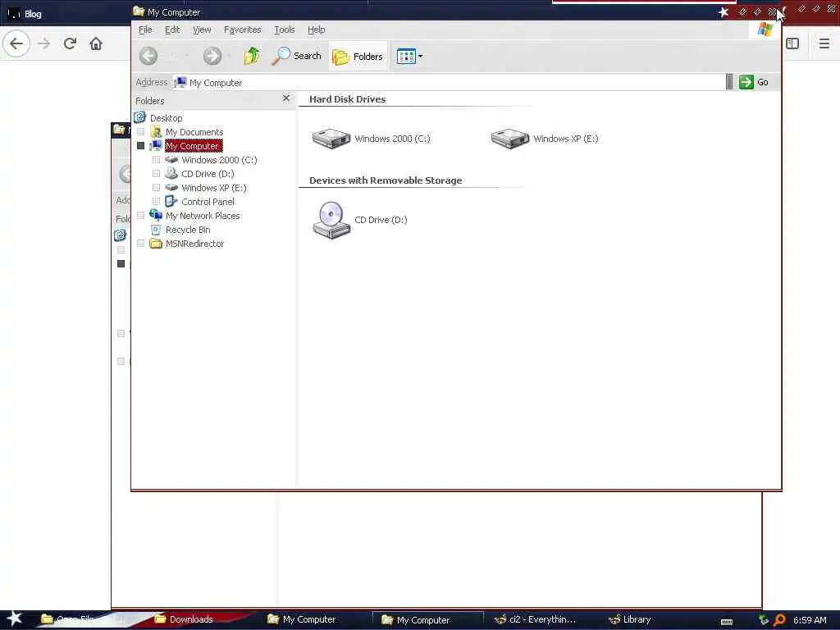
Task: Open the Tools menu
Action: point(285,30)
